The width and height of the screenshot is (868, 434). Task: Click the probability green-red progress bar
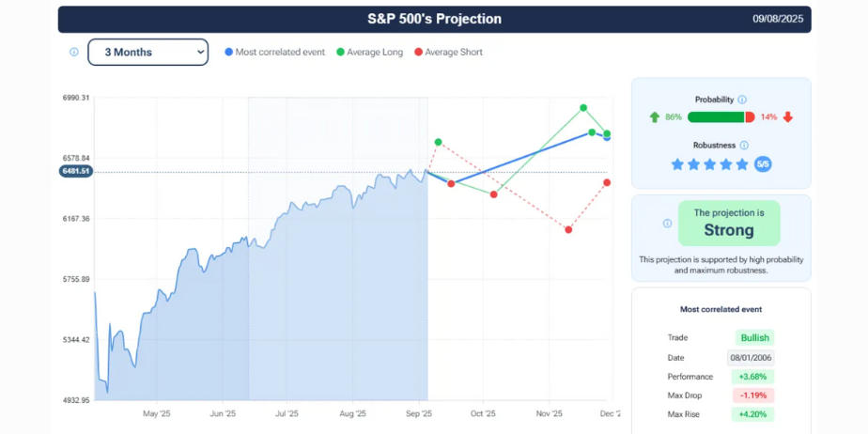(x=721, y=117)
